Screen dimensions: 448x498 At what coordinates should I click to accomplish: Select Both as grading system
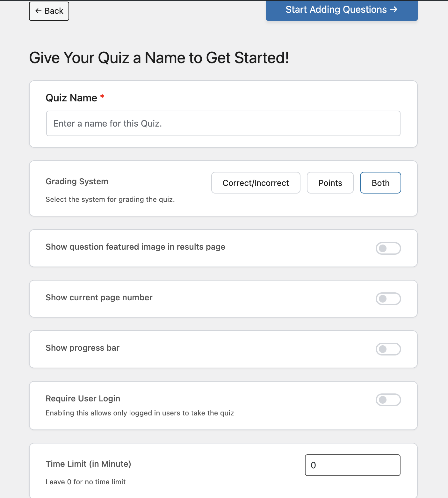pyautogui.click(x=380, y=183)
